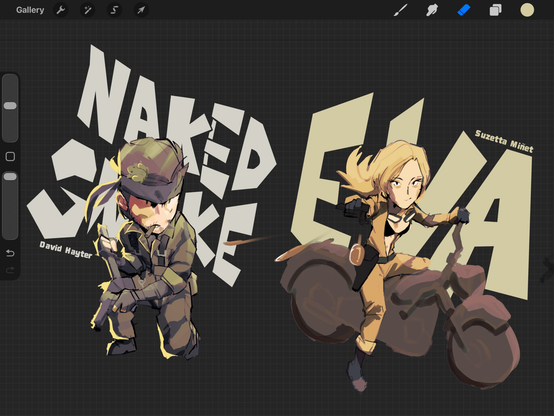
Task: Open the Adjustments magic wand menu
Action: (x=87, y=10)
